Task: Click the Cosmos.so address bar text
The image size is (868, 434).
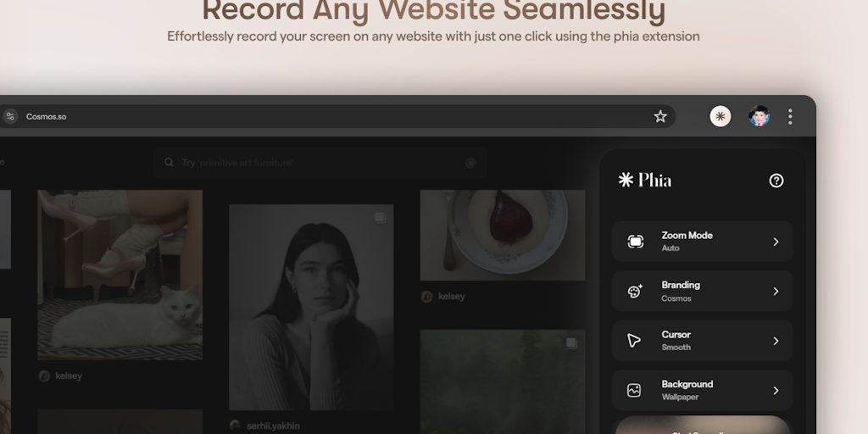Action: [x=47, y=117]
